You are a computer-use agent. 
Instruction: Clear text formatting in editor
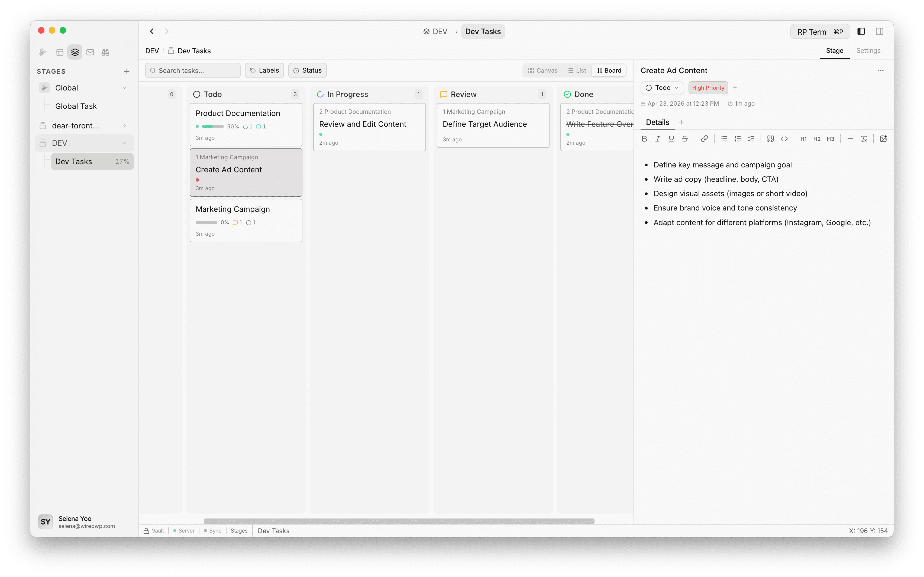864,139
